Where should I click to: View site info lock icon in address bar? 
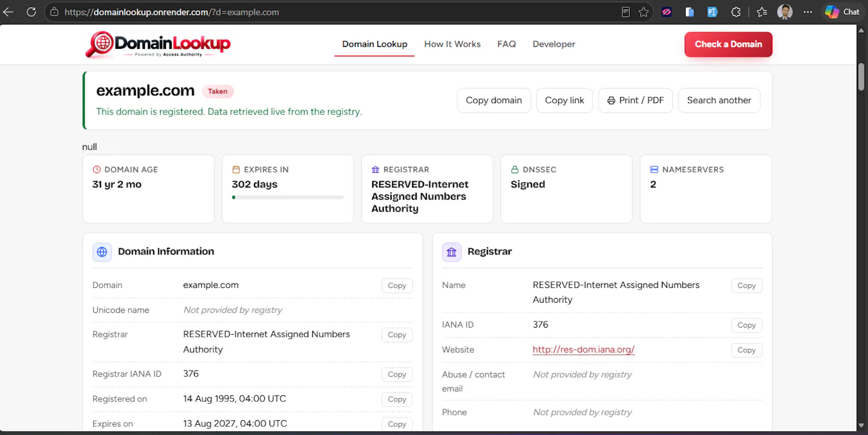[54, 12]
